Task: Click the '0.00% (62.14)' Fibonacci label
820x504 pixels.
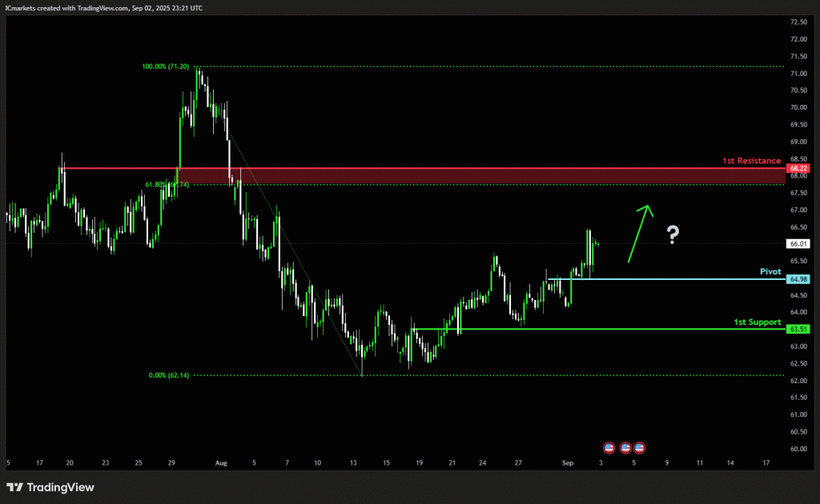Action: click(x=169, y=375)
